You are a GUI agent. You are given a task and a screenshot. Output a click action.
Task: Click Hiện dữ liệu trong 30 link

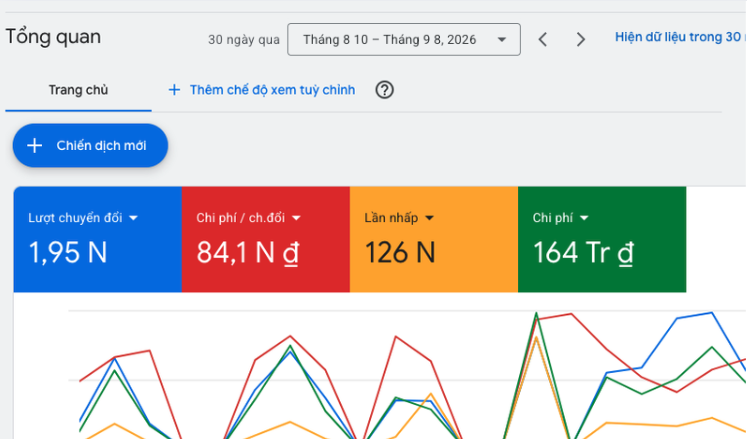(x=679, y=37)
